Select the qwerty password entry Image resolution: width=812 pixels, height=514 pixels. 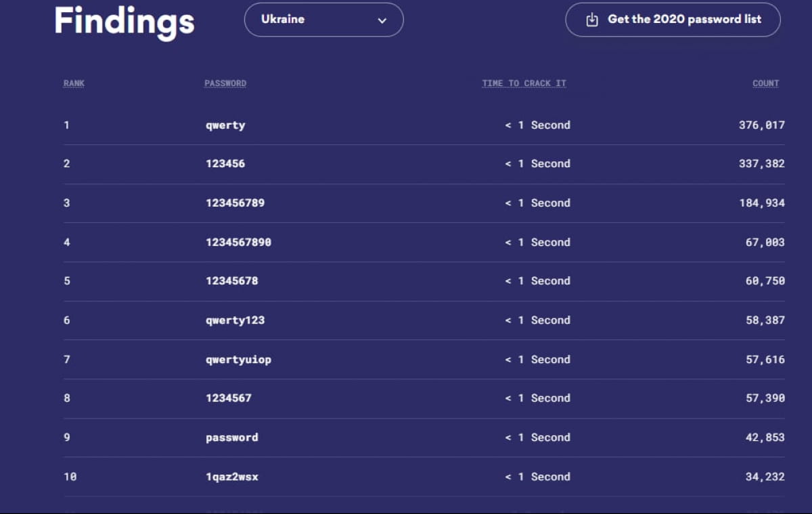(225, 125)
